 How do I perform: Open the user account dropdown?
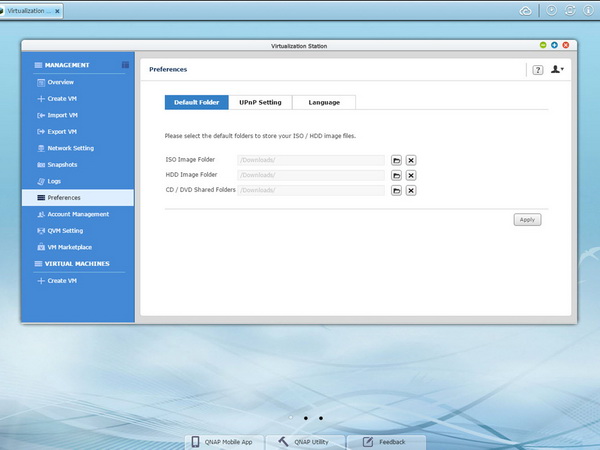point(557,69)
